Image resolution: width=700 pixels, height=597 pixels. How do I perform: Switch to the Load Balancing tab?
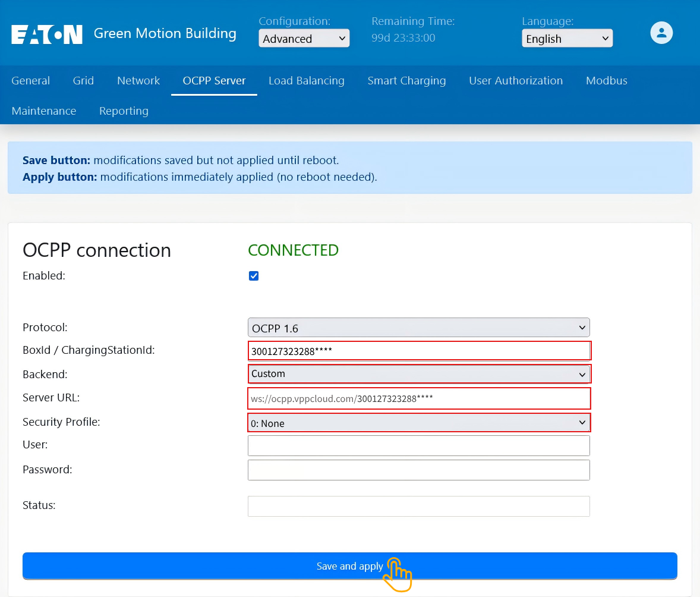tap(307, 80)
